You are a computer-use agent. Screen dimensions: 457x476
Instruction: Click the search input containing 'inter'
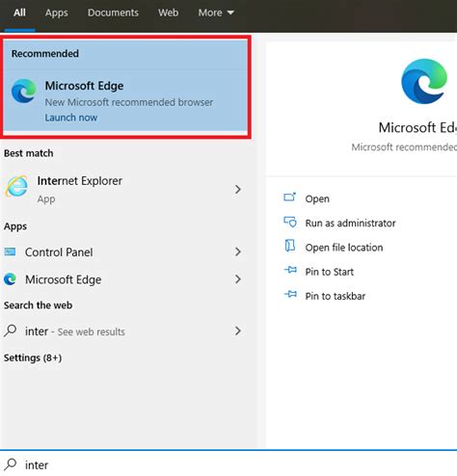tap(228, 464)
